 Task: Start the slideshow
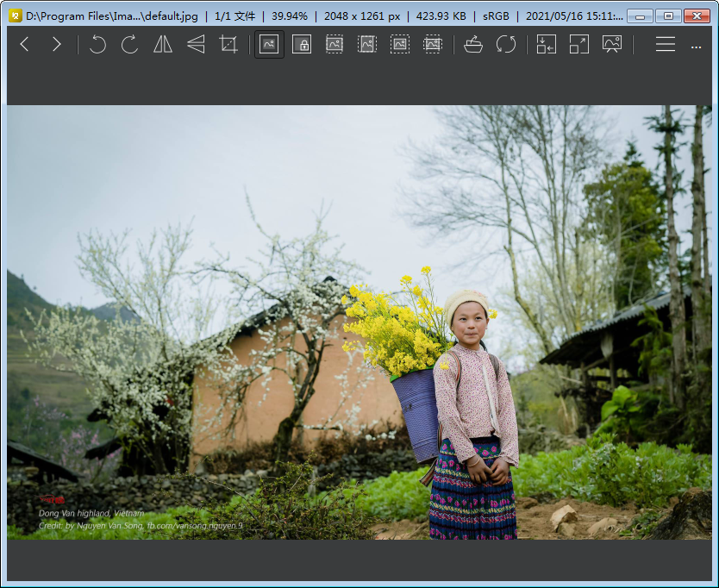[x=612, y=45]
